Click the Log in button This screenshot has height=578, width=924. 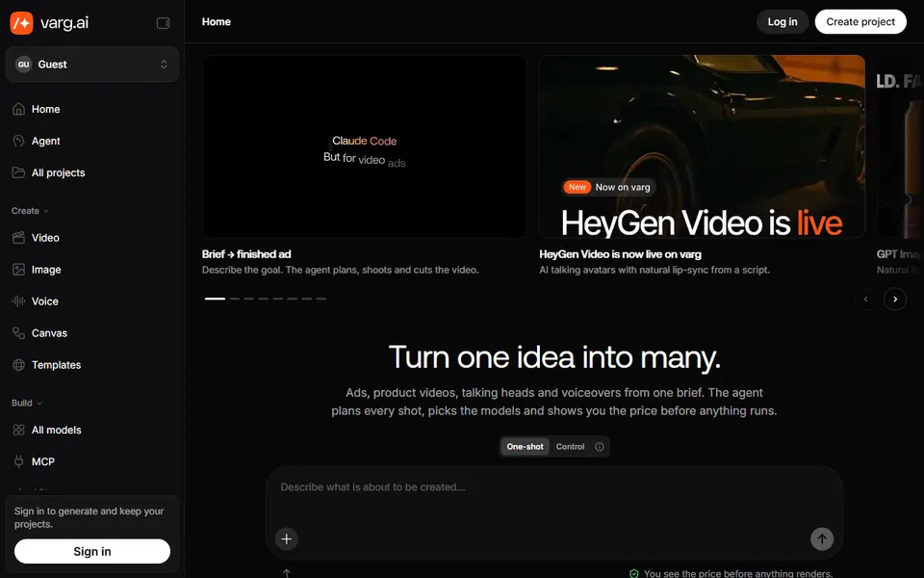point(782,22)
